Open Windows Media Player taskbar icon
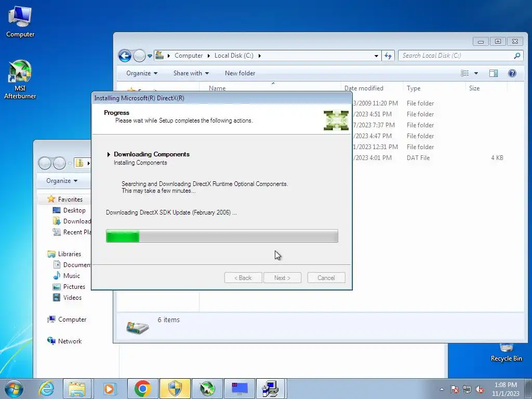 pos(110,389)
